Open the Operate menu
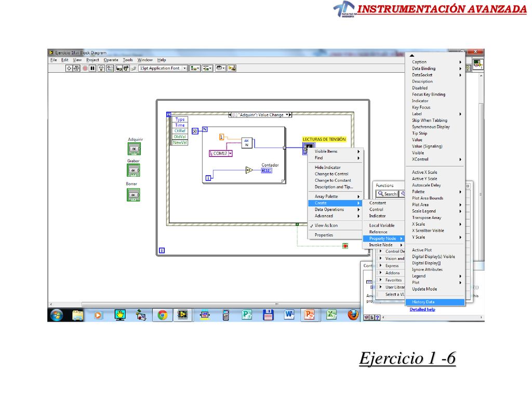The height and width of the screenshot is (399, 532). pos(111,60)
